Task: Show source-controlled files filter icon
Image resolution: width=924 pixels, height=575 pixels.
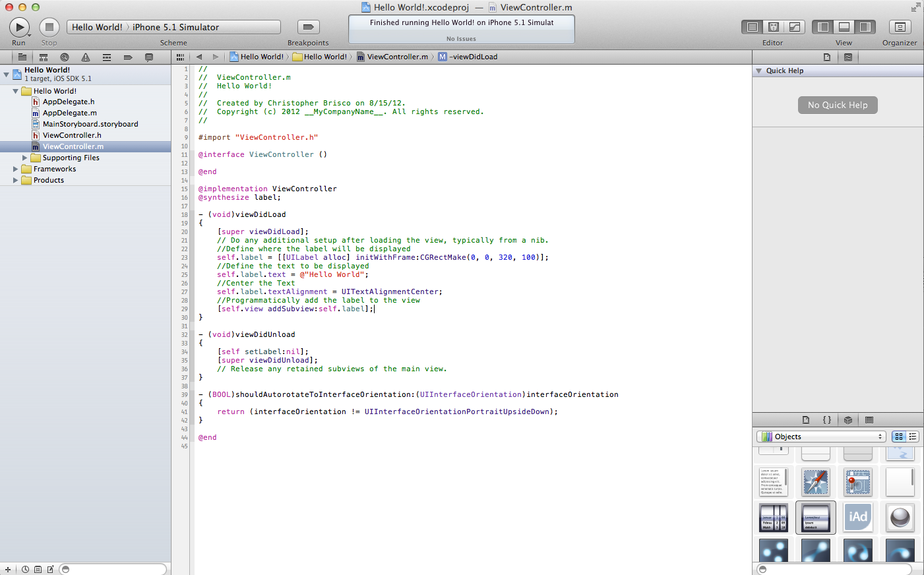Action: 38,569
